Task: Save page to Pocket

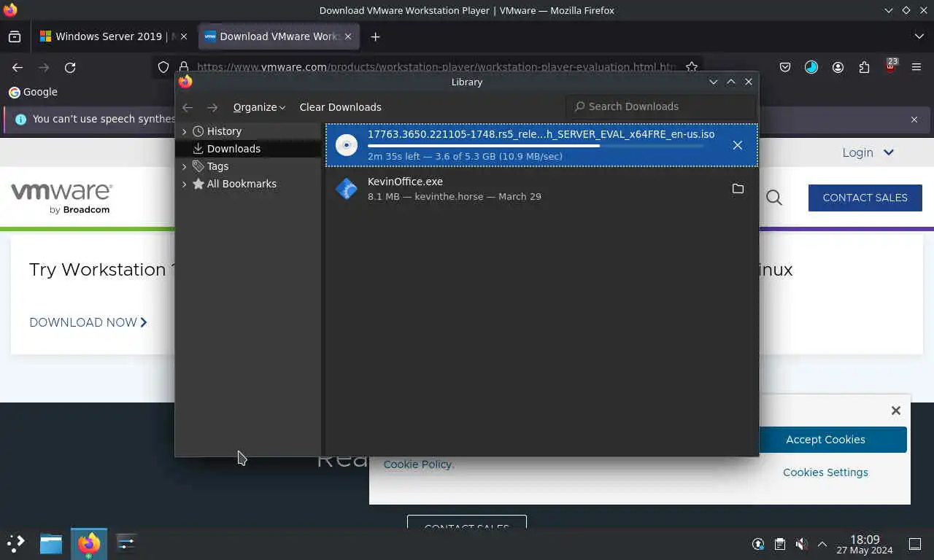Action: pyautogui.click(x=785, y=67)
